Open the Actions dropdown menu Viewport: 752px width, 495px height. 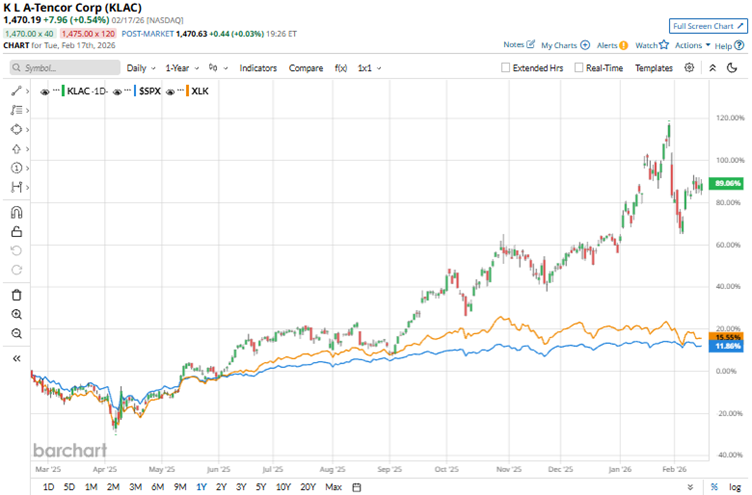692,45
